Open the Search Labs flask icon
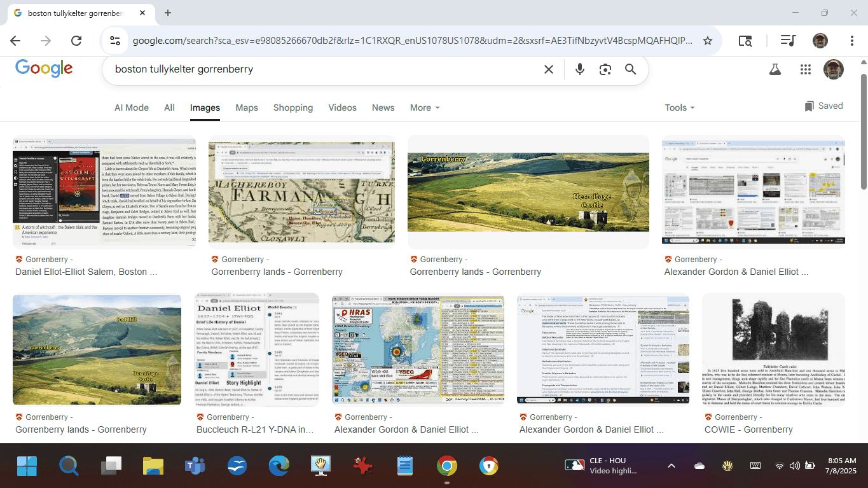 [x=775, y=69]
